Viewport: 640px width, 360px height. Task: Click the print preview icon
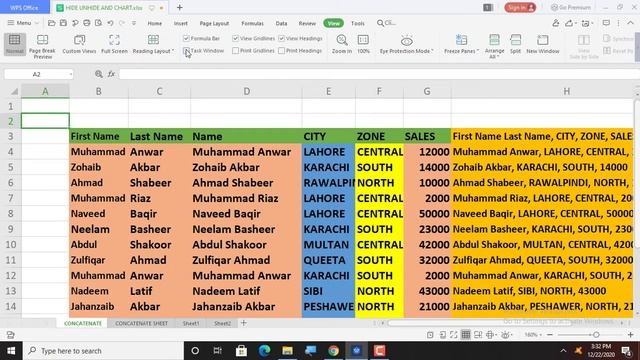[98, 23]
